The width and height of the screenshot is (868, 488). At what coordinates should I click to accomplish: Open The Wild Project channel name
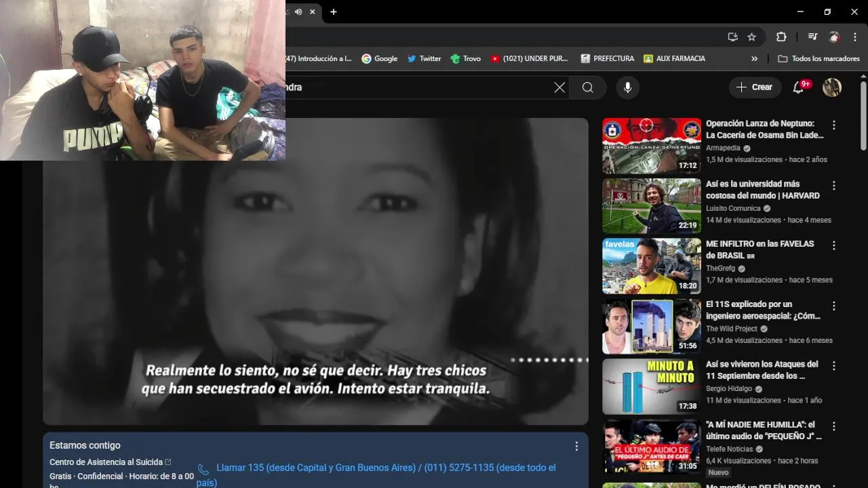731,329
